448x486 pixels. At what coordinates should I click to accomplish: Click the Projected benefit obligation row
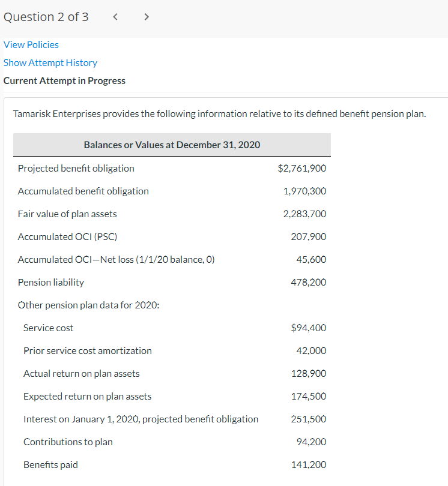pyautogui.click(x=76, y=168)
